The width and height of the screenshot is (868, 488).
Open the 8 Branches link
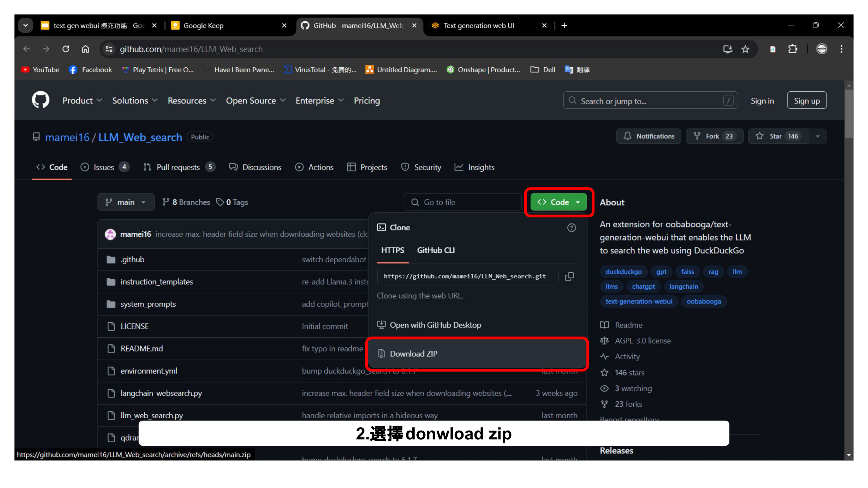(x=186, y=202)
